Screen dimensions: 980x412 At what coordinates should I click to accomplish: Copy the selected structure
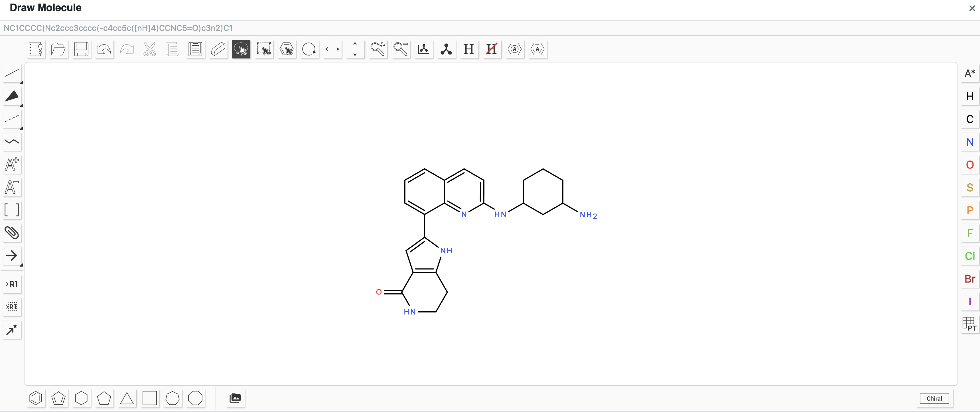(x=172, y=49)
